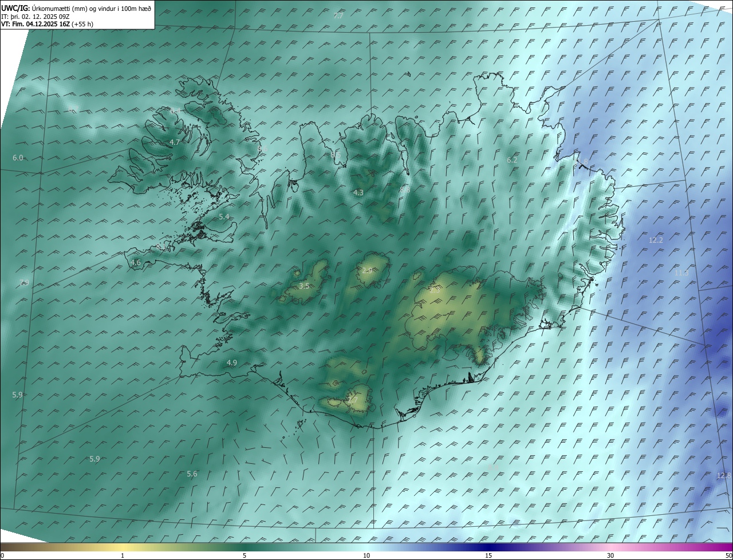Image resolution: width=733 pixels, height=560 pixels.
Task: Click the 5.4 value on the map
Action: (x=224, y=216)
